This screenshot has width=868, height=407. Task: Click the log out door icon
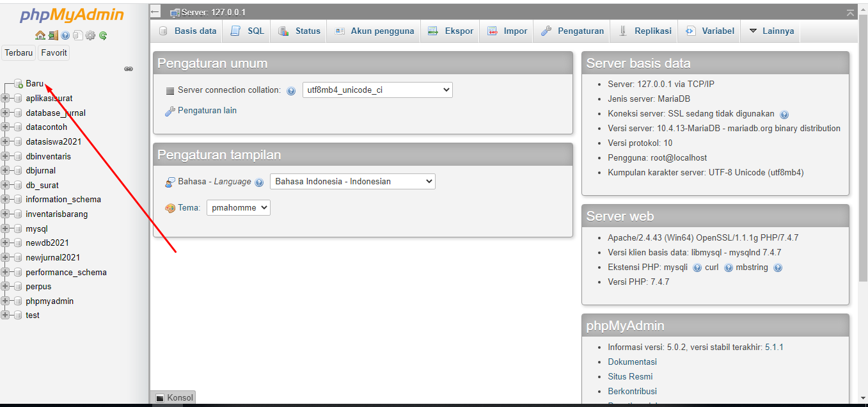[x=53, y=36]
